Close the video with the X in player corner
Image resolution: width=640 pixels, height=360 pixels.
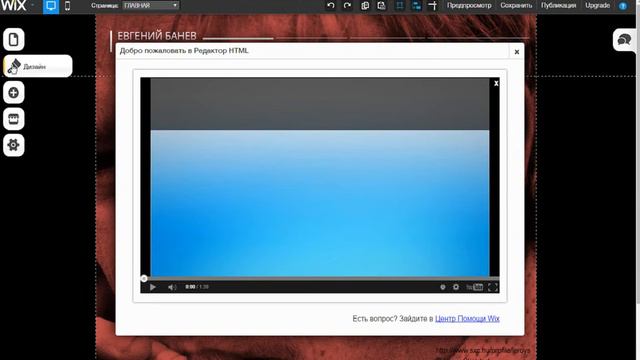[496, 83]
